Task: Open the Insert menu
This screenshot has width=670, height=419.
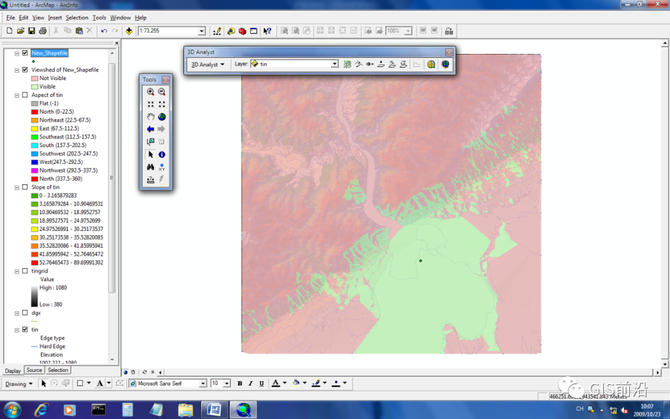Action: coord(55,18)
